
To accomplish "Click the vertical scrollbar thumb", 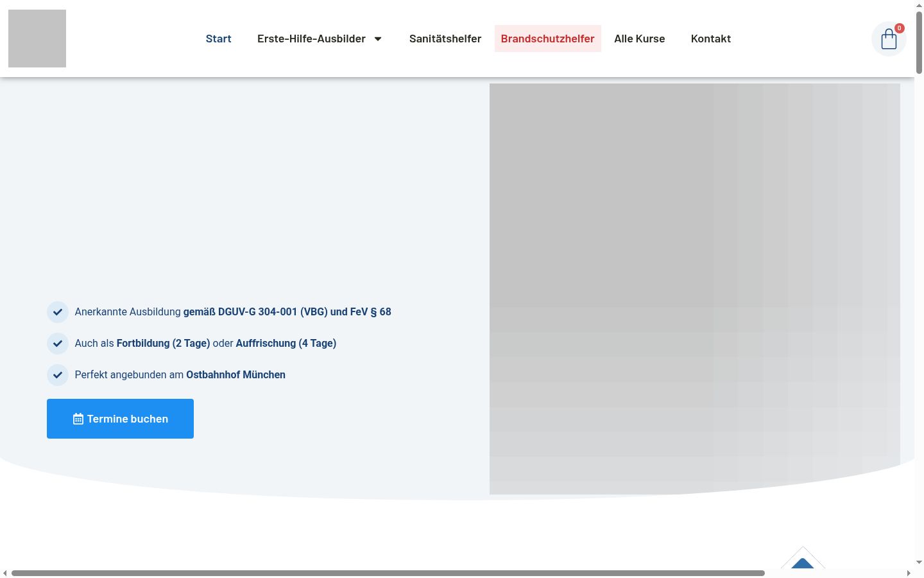I will [919, 42].
